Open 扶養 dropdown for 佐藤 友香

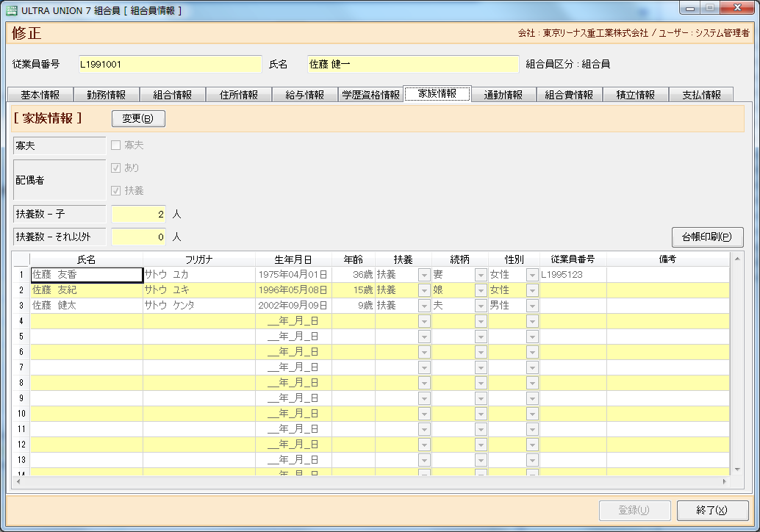424,275
